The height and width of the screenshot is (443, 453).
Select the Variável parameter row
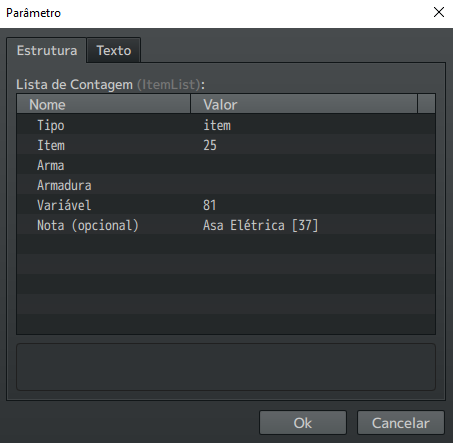226,204
